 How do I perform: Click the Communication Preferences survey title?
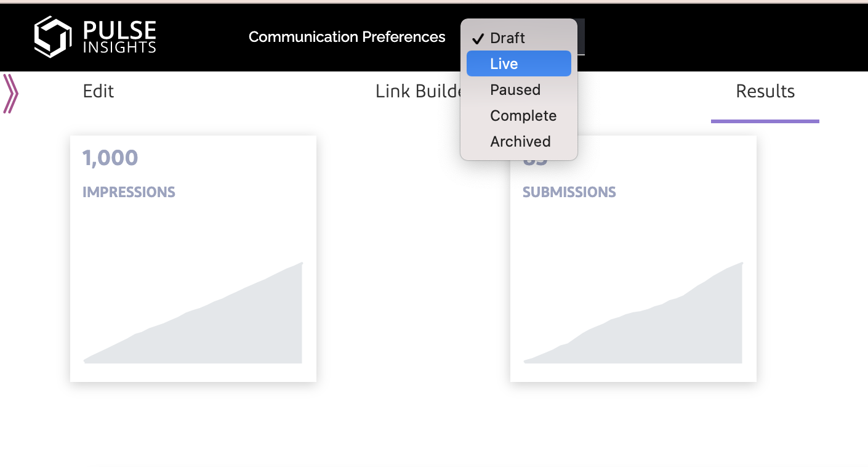(x=347, y=37)
